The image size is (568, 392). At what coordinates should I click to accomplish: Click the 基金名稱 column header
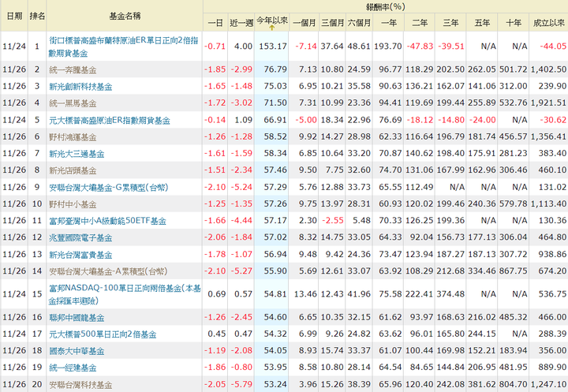(x=125, y=16)
